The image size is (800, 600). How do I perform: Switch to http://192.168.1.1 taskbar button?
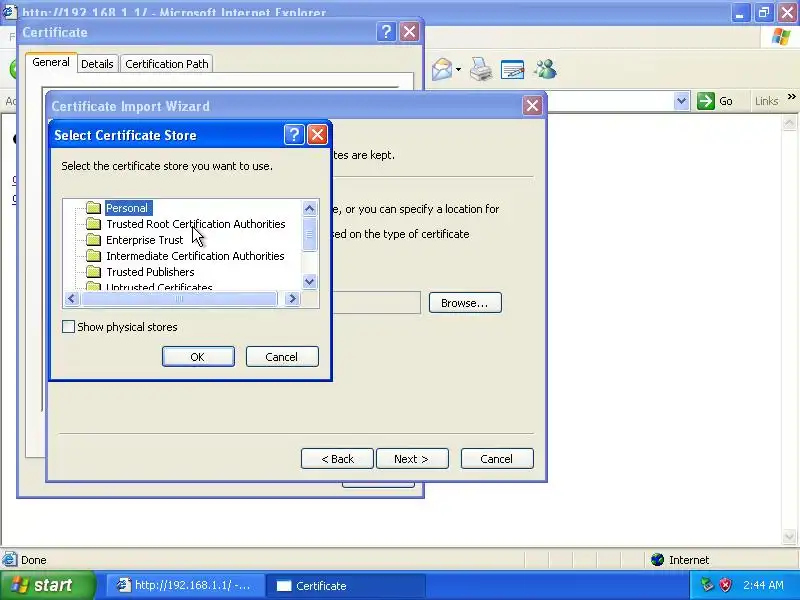click(x=186, y=585)
